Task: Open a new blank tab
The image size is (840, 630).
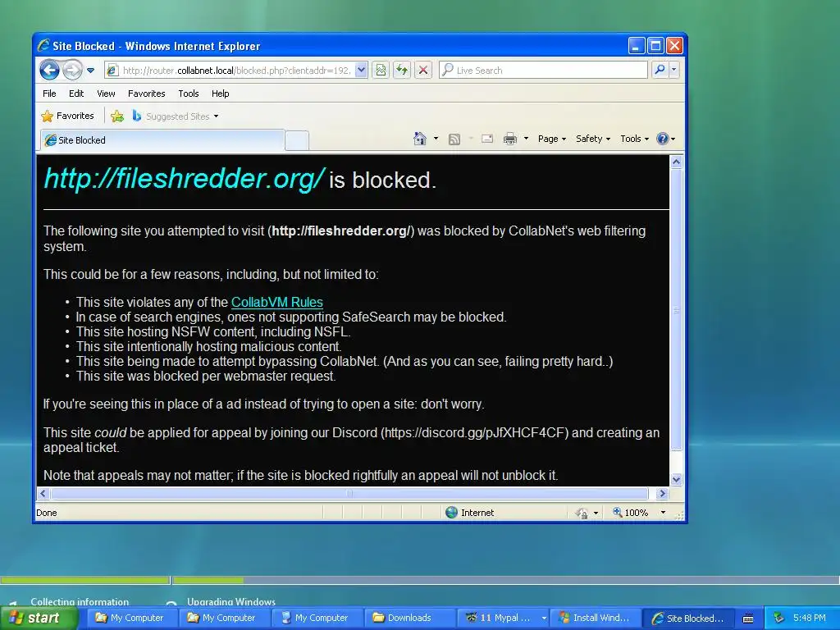Action: 297,140
